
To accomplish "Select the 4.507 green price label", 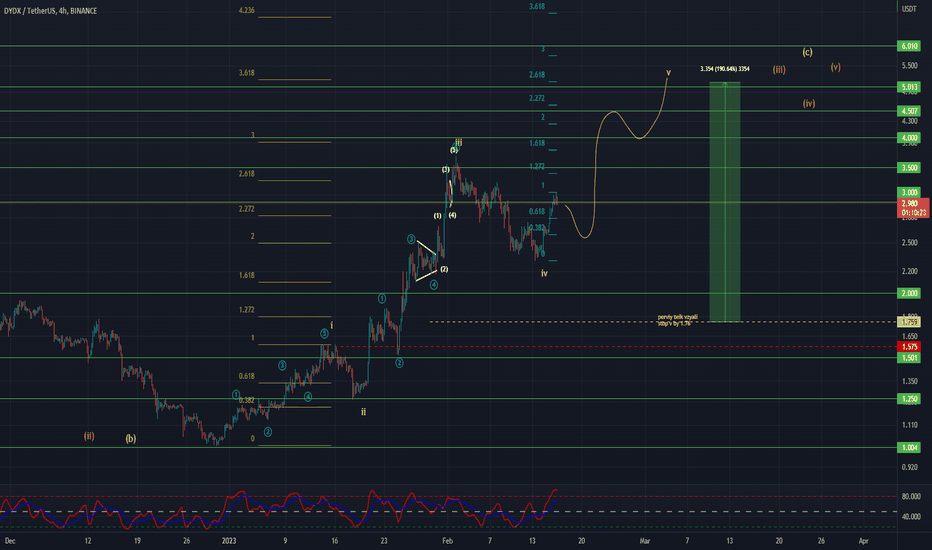I will point(909,111).
